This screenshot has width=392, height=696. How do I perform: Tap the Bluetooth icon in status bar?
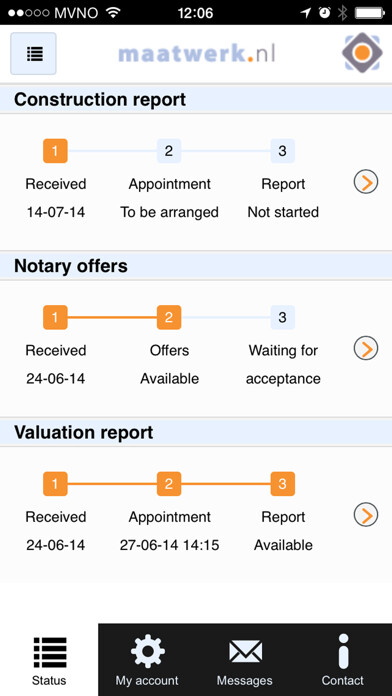coord(342,13)
